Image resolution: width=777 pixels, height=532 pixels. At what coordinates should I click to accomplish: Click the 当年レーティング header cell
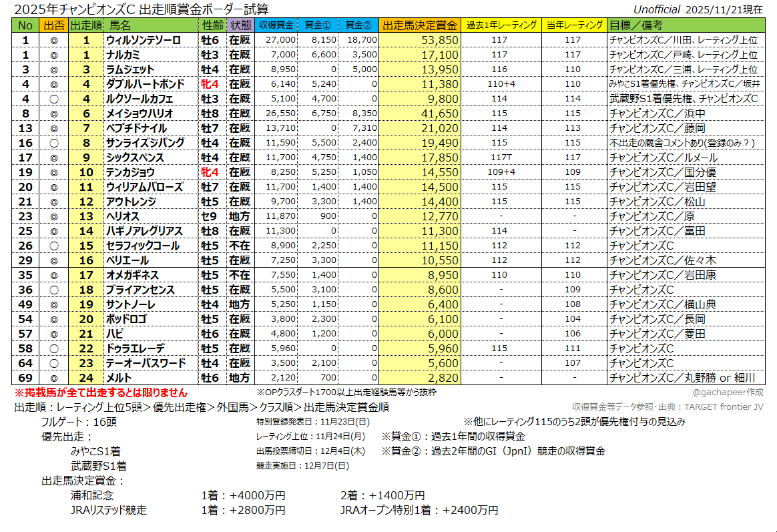click(573, 25)
